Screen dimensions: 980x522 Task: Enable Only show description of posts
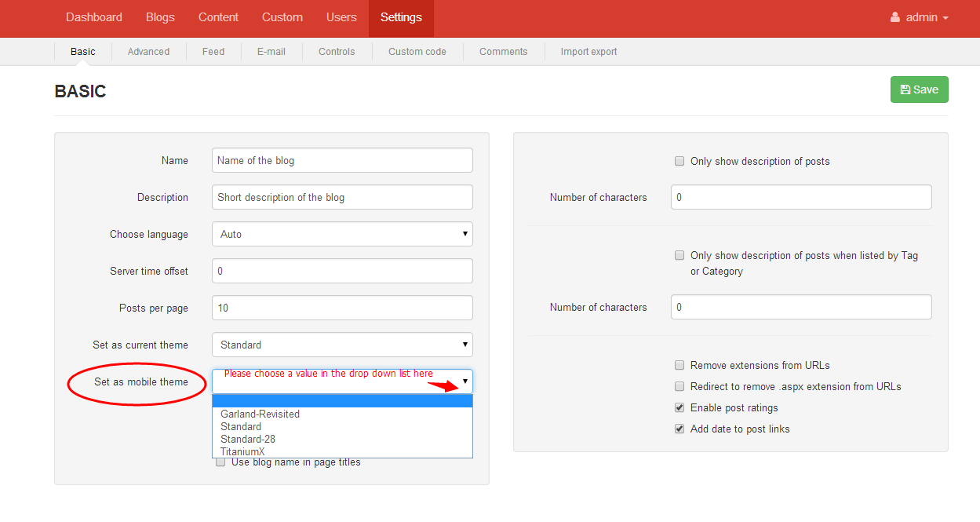(x=679, y=161)
